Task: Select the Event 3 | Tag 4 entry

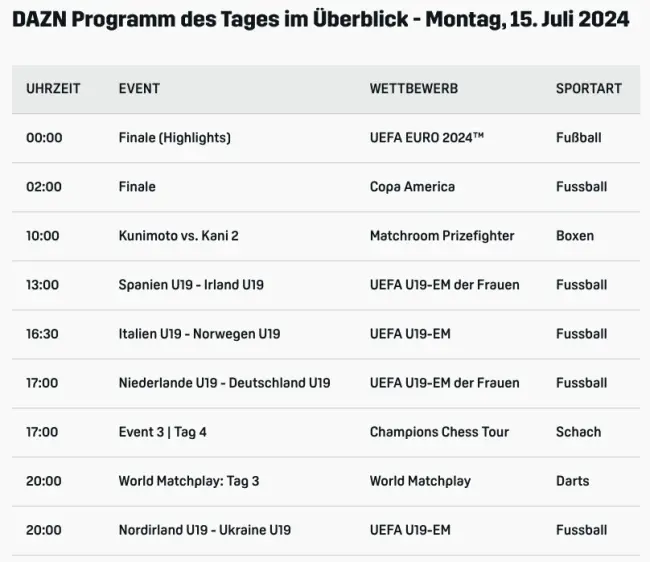Action: pos(162,432)
